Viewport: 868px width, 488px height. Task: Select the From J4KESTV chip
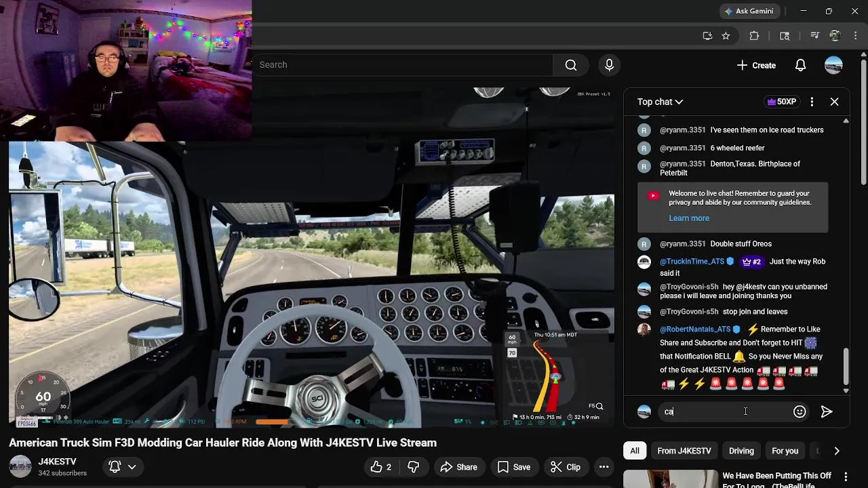pos(684,451)
